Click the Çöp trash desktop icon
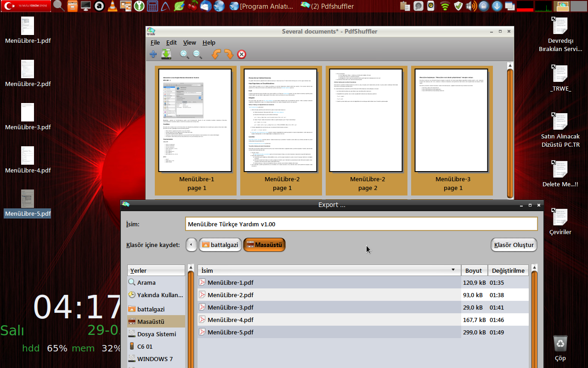Image resolution: width=588 pixels, height=368 pixels. [x=560, y=348]
